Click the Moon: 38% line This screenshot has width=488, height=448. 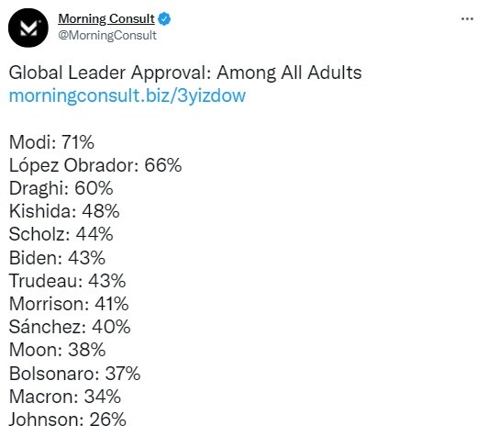[x=57, y=350]
